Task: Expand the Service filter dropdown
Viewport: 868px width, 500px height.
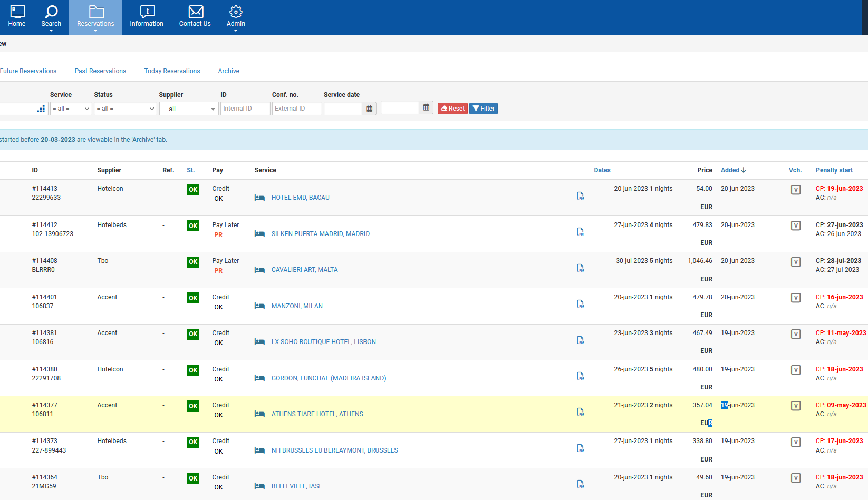Action: (x=71, y=109)
